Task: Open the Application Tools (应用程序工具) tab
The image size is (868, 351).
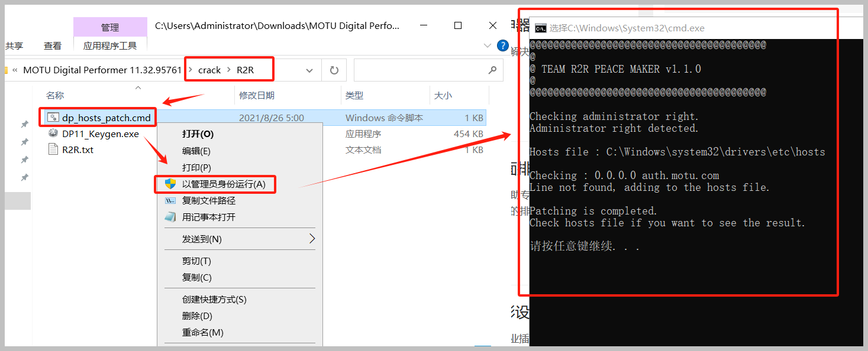Action: click(x=110, y=45)
